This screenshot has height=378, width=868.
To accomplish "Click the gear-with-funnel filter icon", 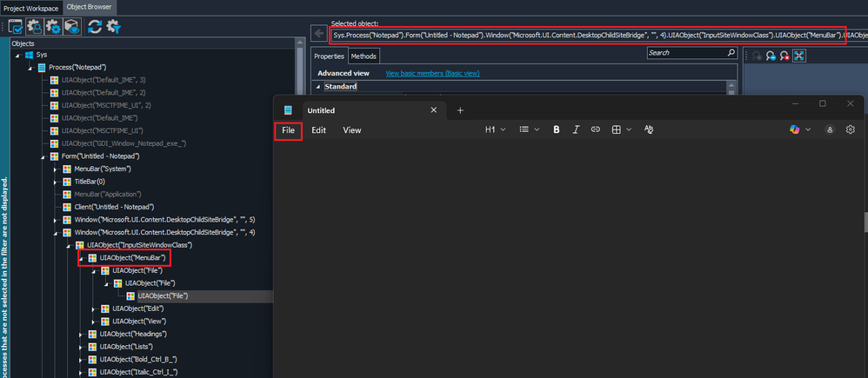I will pyautogui.click(x=114, y=26).
